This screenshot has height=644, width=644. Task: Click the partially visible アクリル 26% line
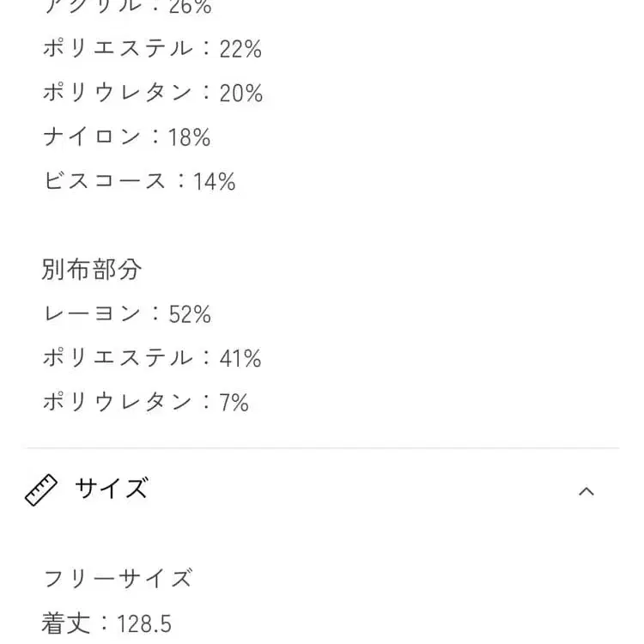pos(127,7)
